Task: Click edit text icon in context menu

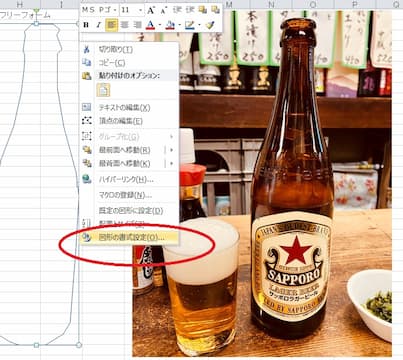Action: pyautogui.click(x=87, y=107)
